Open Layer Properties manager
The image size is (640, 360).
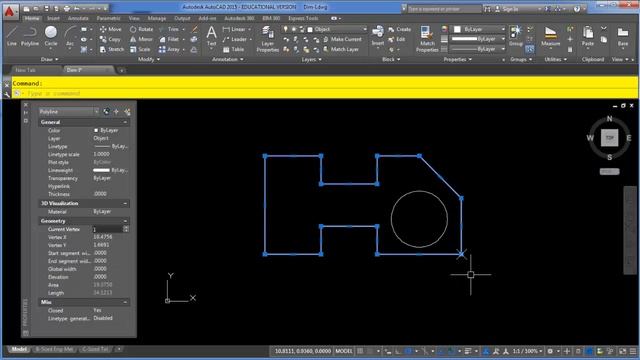[x=267, y=39]
